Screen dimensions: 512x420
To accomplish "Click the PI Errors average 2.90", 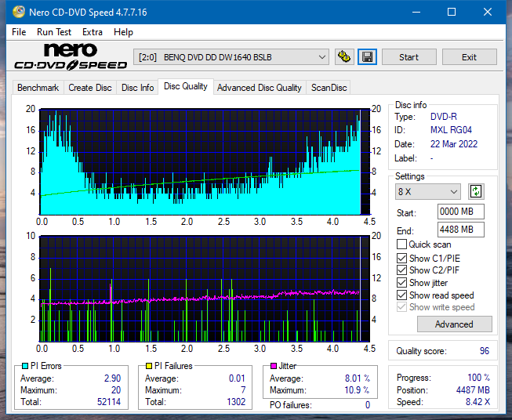I will click(112, 378).
